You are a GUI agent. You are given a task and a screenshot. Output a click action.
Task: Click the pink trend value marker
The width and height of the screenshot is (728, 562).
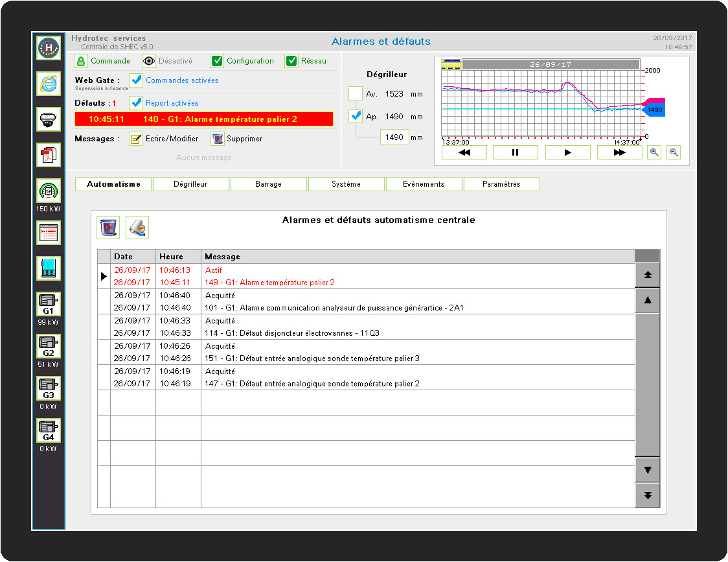click(x=654, y=101)
